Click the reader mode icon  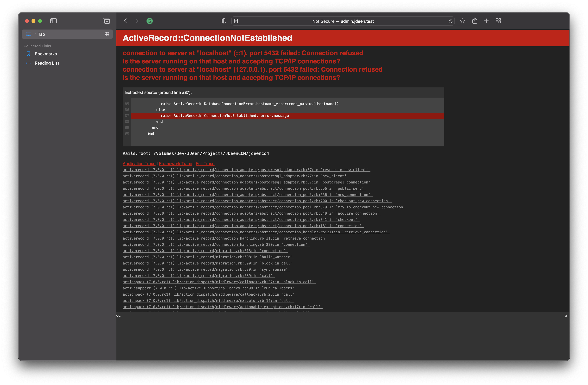pos(236,21)
